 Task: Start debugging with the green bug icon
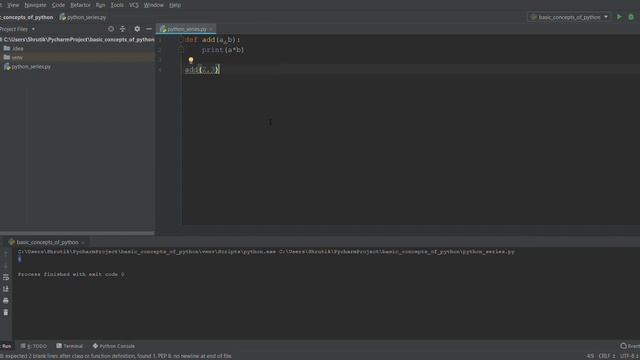click(x=631, y=17)
